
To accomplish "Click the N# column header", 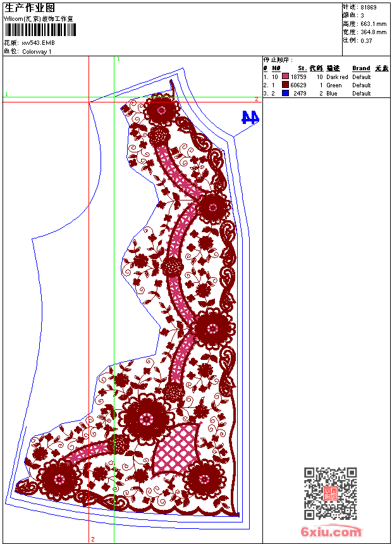I will tap(276, 68).
